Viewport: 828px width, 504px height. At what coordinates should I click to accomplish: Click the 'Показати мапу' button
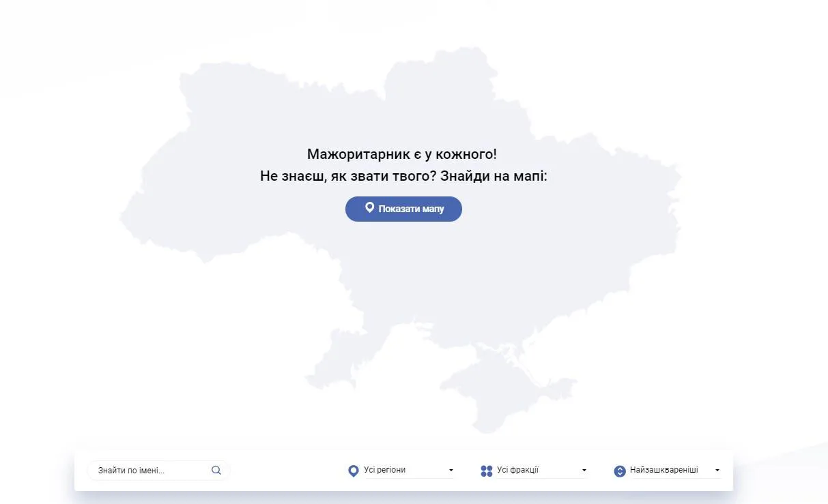403,209
